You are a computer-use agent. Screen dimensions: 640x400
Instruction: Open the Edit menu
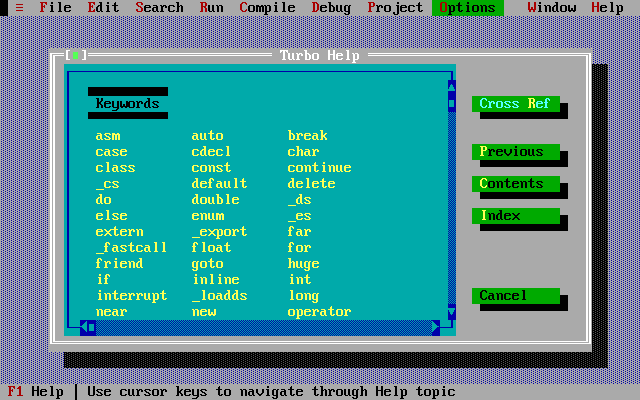tap(103, 8)
